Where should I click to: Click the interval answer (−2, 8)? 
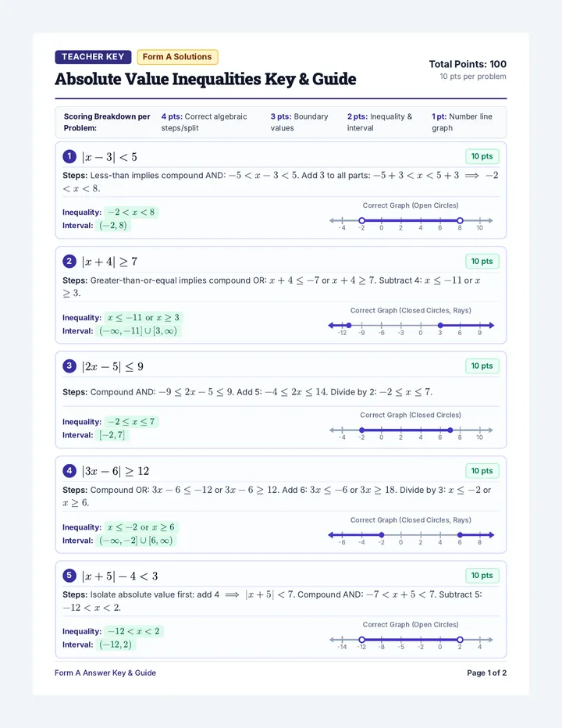112,226
